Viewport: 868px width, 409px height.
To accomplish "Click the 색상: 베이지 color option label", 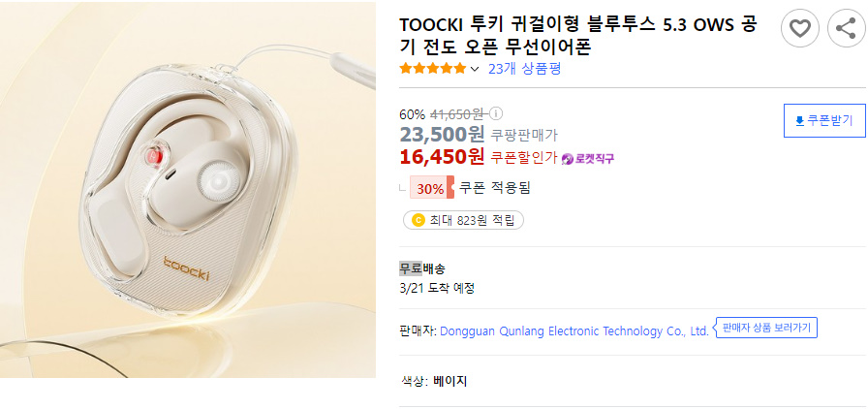I will click(x=435, y=381).
